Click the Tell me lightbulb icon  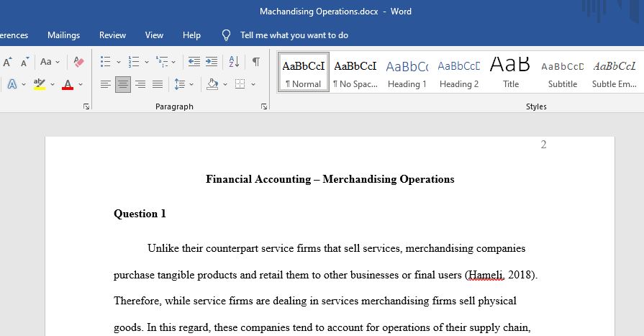[227, 35]
